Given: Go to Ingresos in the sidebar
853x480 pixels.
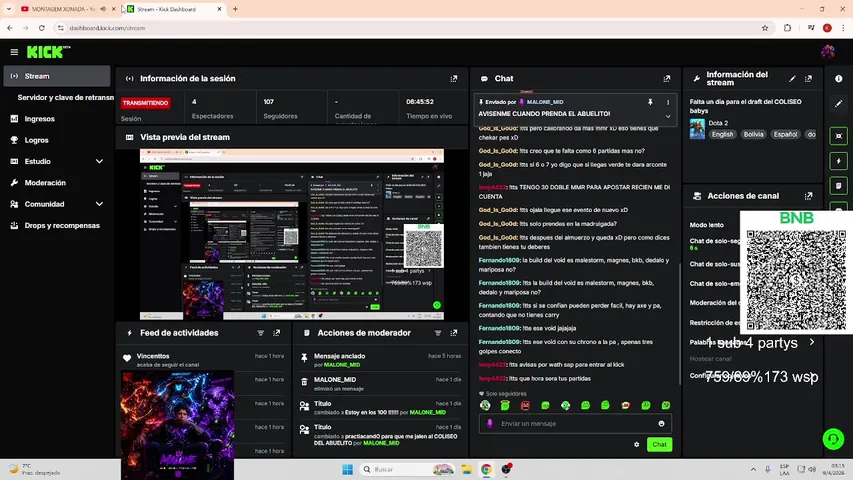Looking at the screenshot, I should pyautogui.click(x=39, y=119).
